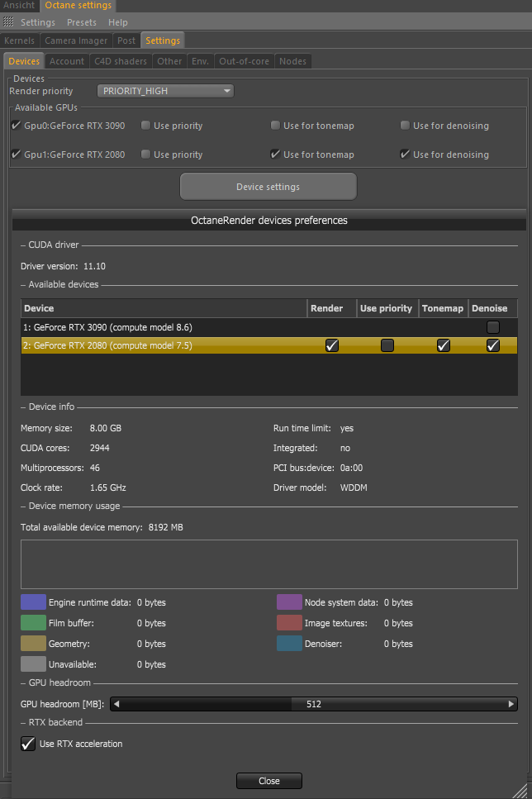Click the Denoise column header
The width and height of the screenshot is (532, 799).
tap(493, 308)
